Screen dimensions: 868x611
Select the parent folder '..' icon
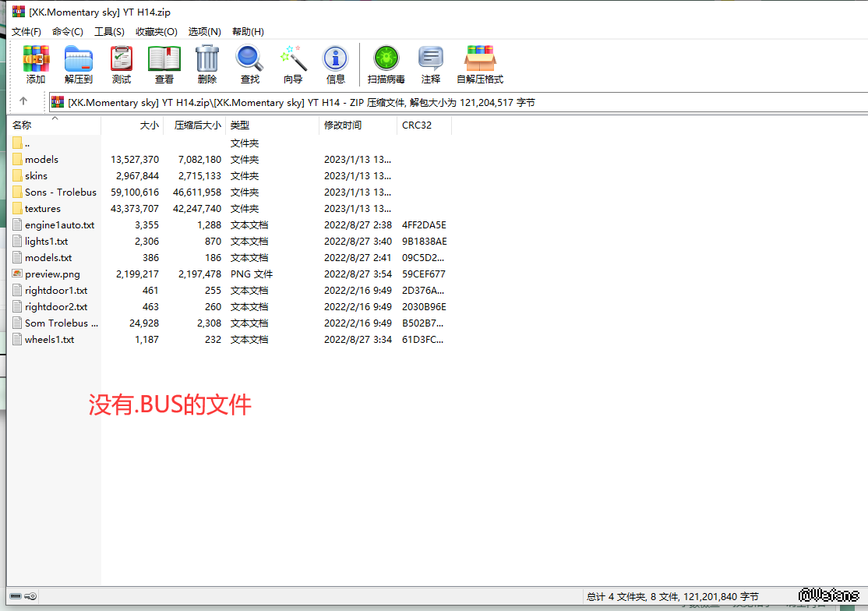pyautogui.click(x=17, y=143)
